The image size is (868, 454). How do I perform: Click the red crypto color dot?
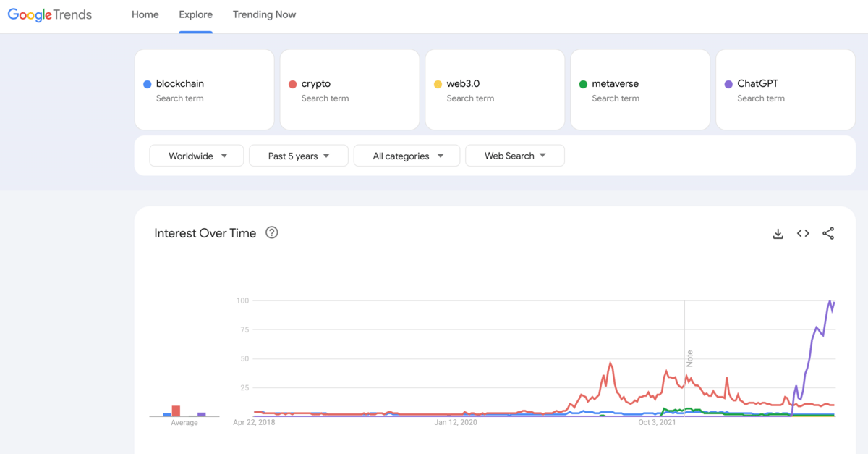tap(293, 85)
